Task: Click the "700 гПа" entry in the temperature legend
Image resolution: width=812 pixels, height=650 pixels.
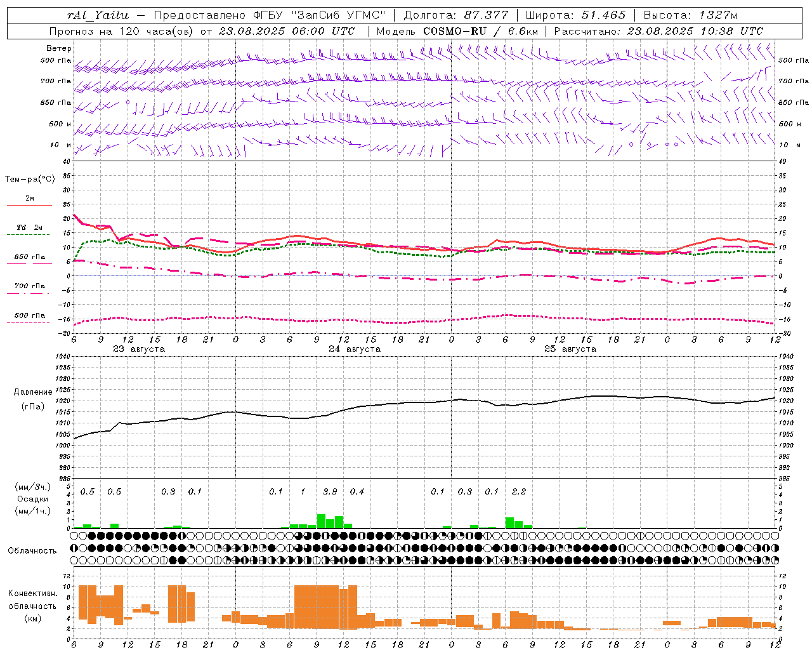Action: tap(29, 286)
